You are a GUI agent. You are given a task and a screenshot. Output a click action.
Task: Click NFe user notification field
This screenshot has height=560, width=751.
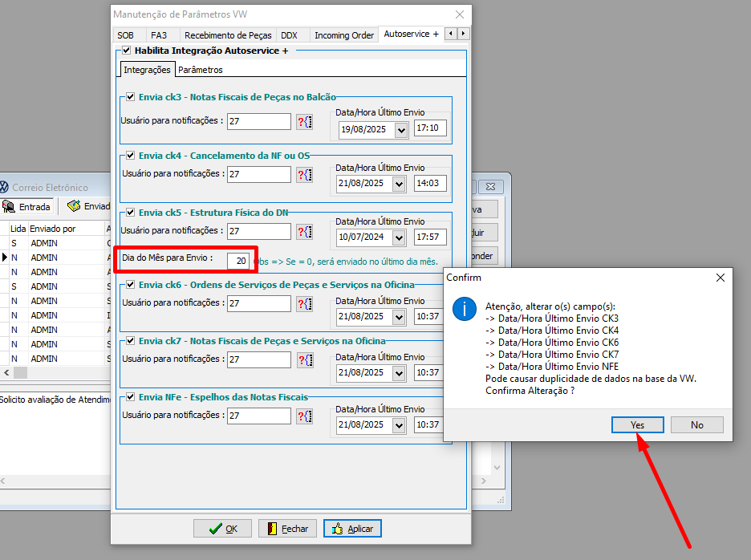(x=258, y=416)
